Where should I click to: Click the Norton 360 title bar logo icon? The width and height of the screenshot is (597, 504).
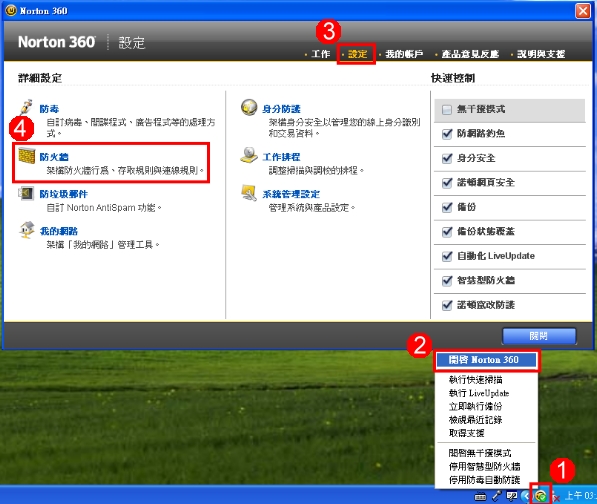tap(11, 10)
